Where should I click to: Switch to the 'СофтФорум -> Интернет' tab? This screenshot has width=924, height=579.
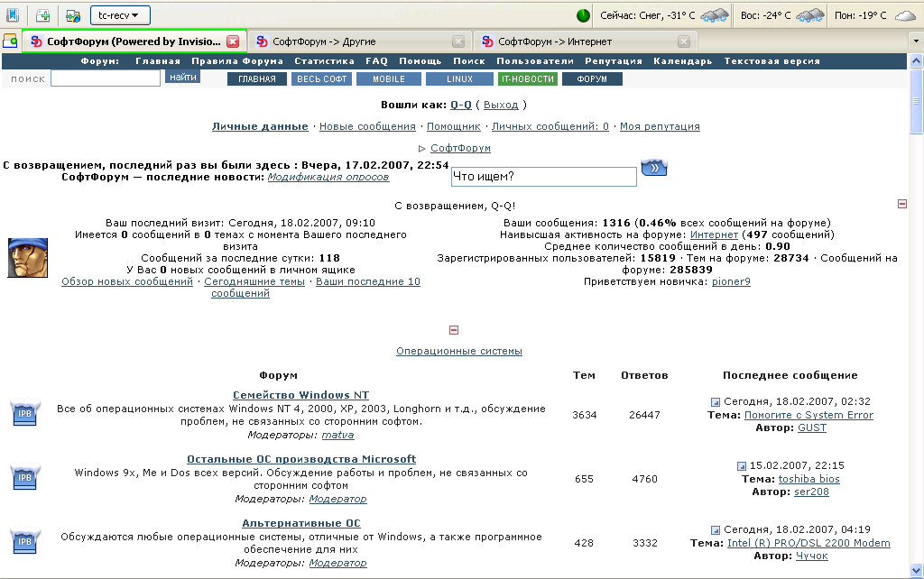pyautogui.click(x=584, y=41)
